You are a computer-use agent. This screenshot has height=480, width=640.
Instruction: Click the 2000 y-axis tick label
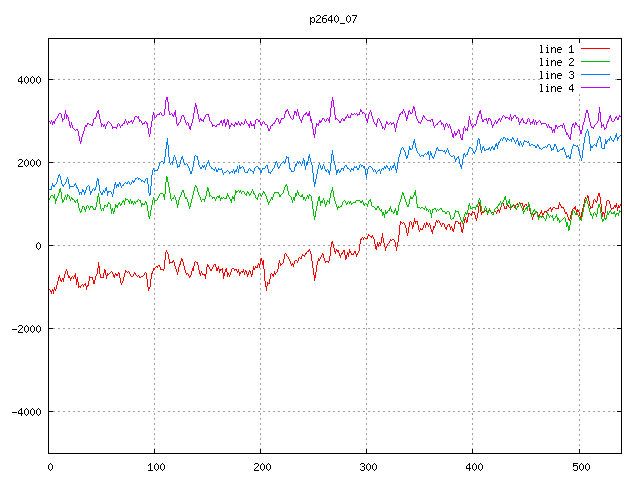[x=28, y=163]
